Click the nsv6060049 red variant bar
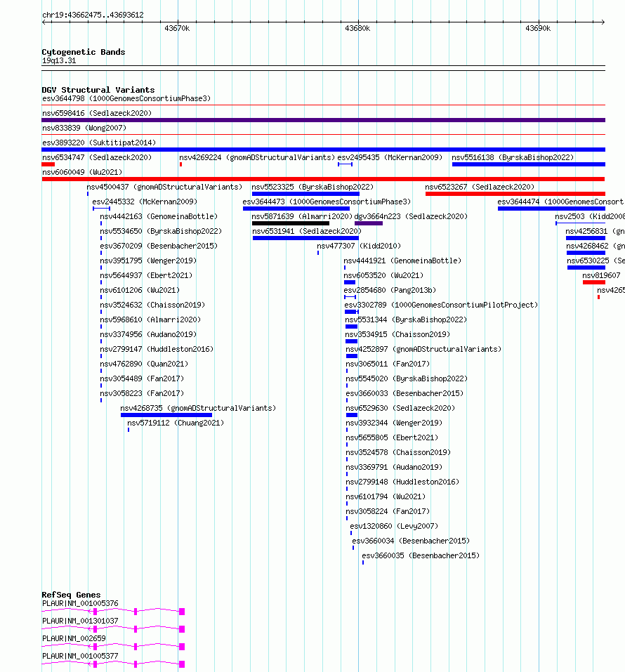The width and height of the screenshot is (625, 672). (x=323, y=179)
